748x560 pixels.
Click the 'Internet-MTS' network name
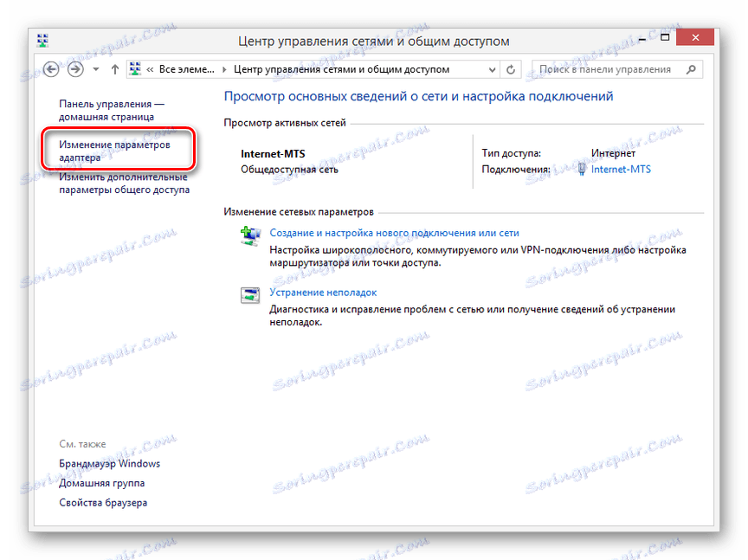(x=273, y=153)
